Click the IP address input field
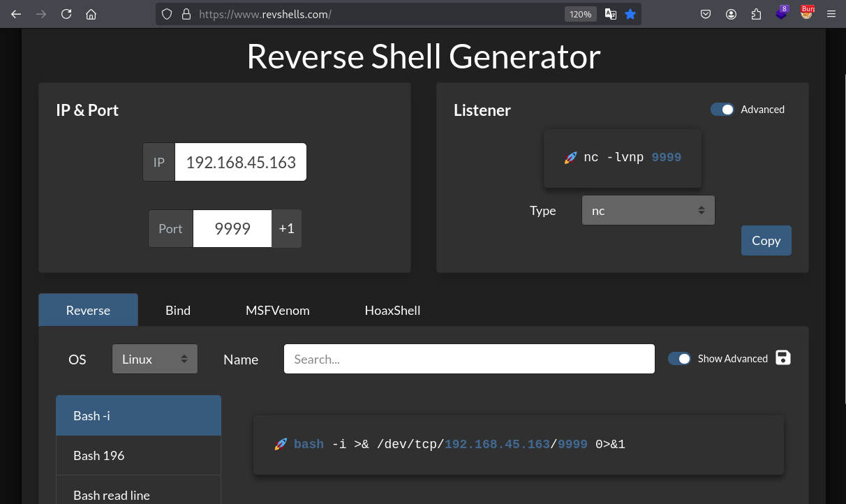 pos(240,162)
